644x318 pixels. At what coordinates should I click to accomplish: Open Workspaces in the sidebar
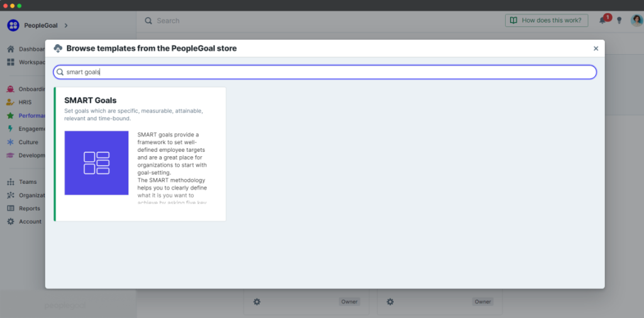tap(26, 62)
